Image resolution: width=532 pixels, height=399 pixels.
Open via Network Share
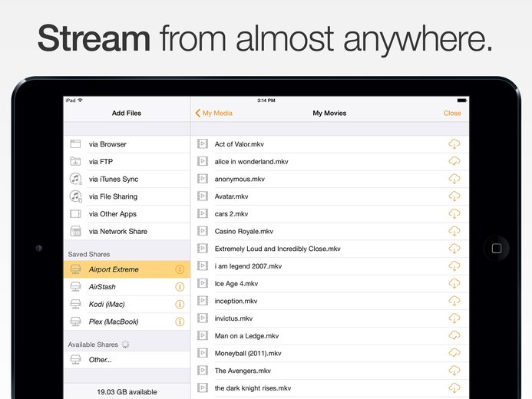pos(127,232)
